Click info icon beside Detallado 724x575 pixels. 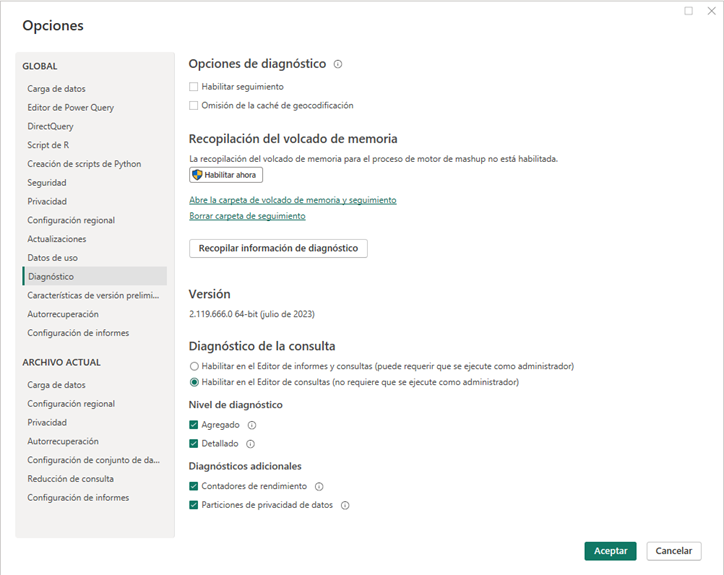click(x=250, y=444)
